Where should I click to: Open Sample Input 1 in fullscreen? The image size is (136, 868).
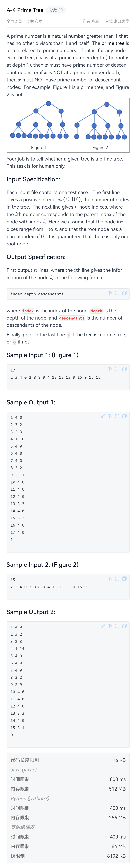117,369
